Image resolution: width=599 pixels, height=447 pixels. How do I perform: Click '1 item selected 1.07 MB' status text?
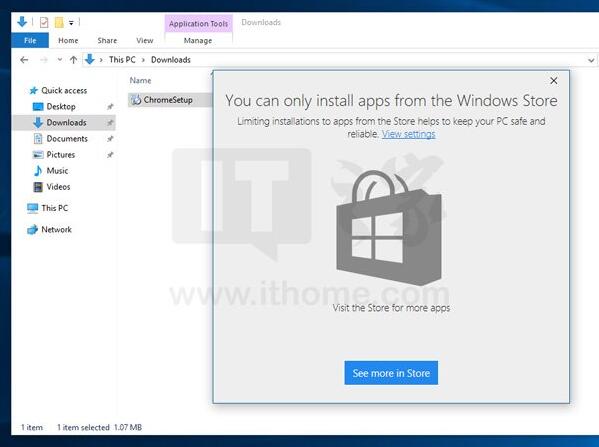99,428
